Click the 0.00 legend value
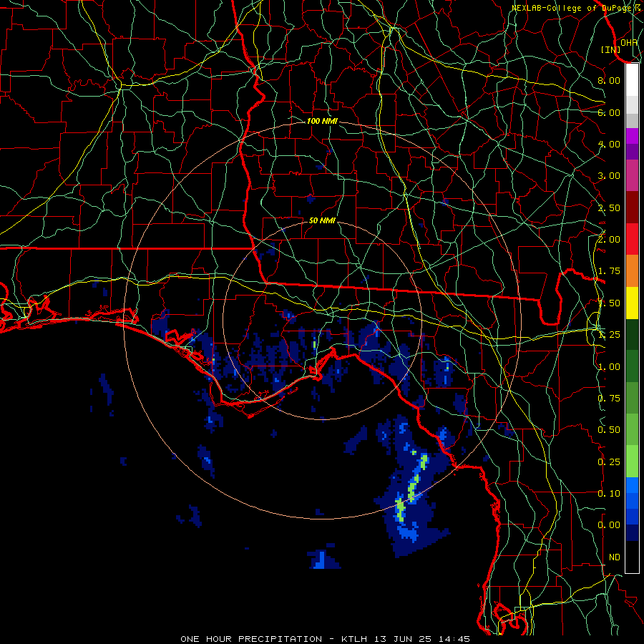Image resolution: width=644 pixels, height=644 pixels. [x=609, y=525]
